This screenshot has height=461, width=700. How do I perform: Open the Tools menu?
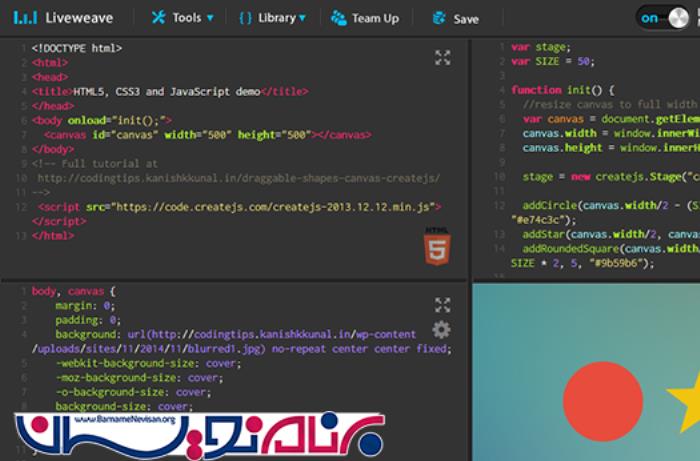click(x=183, y=18)
